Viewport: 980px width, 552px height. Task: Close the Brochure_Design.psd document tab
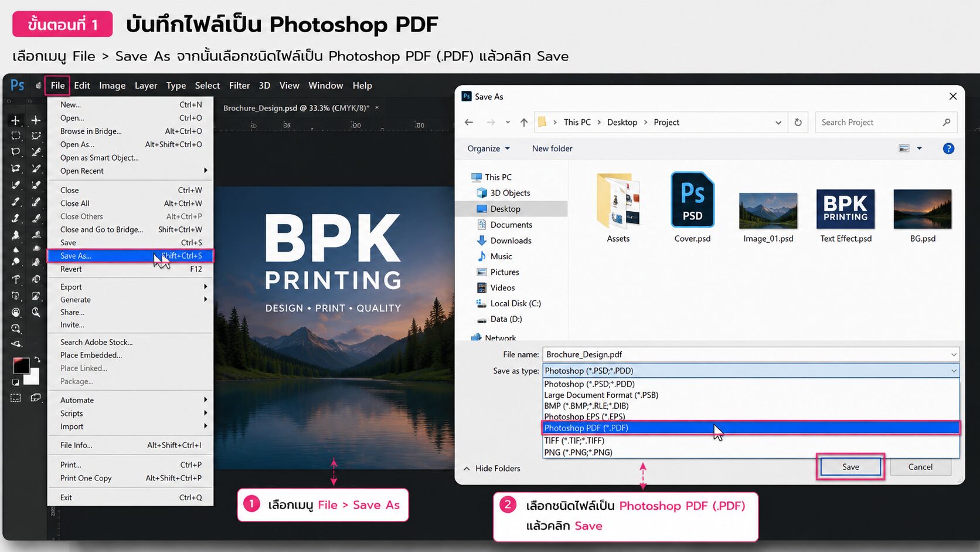pyautogui.click(x=377, y=108)
